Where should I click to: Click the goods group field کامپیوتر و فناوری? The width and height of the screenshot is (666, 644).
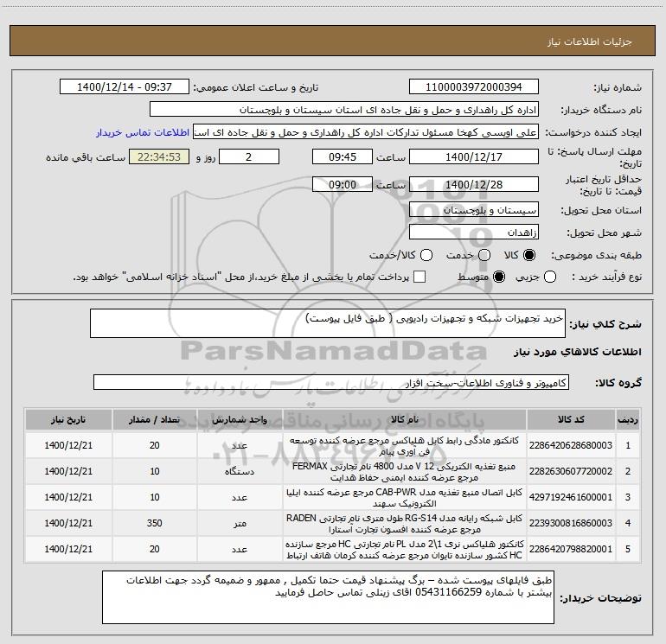click(x=331, y=382)
